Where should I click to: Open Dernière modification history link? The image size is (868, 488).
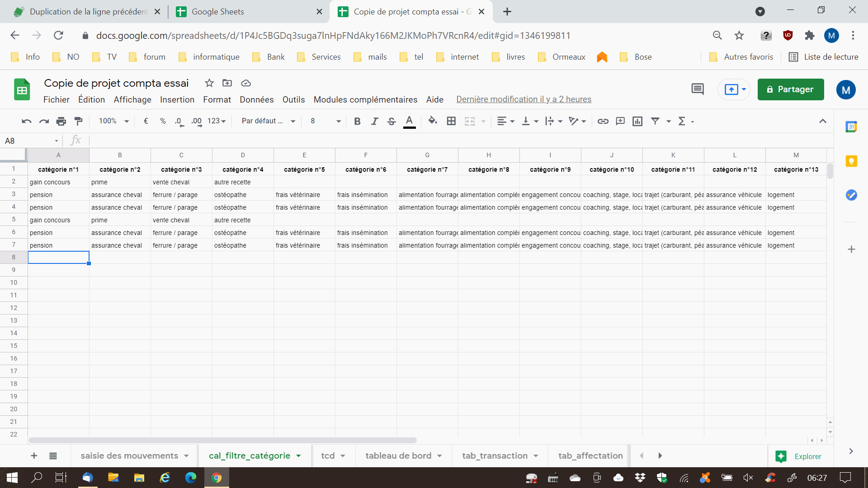(x=524, y=99)
